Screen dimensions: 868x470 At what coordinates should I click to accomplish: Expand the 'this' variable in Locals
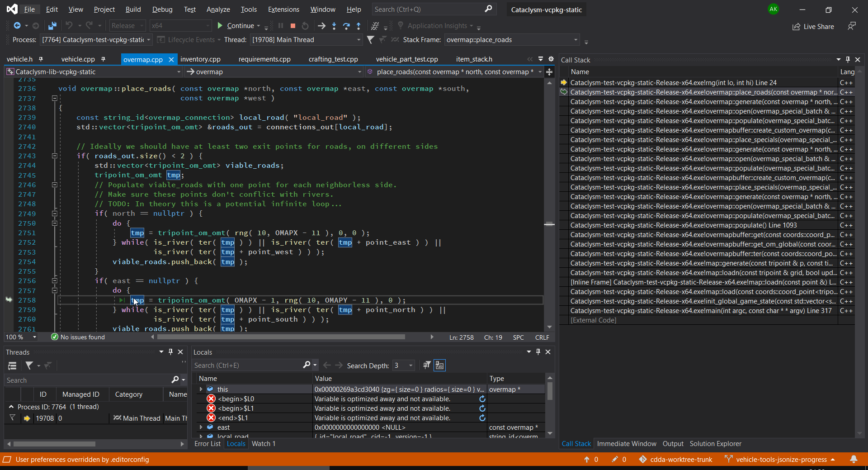(x=201, y=389)
